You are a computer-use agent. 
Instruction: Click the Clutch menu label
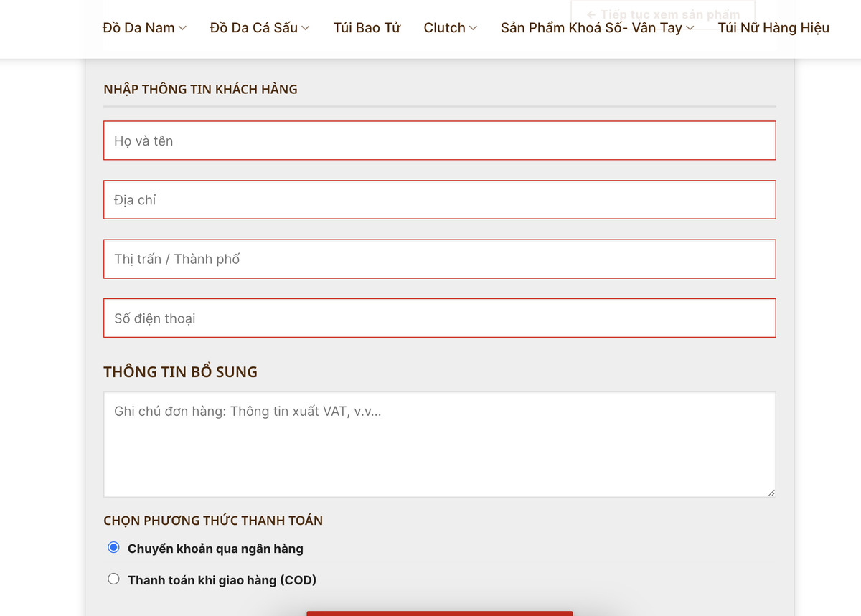point(444,28)
